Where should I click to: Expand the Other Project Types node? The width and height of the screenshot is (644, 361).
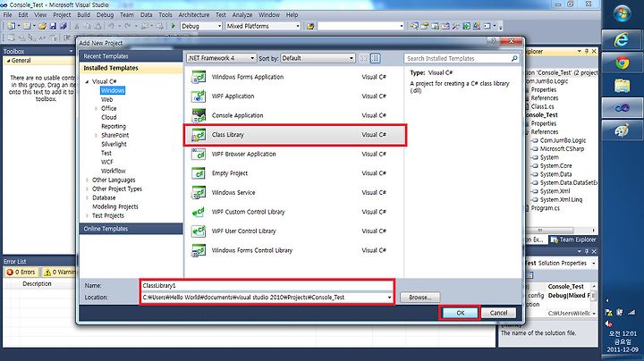(x=87, y=189)
